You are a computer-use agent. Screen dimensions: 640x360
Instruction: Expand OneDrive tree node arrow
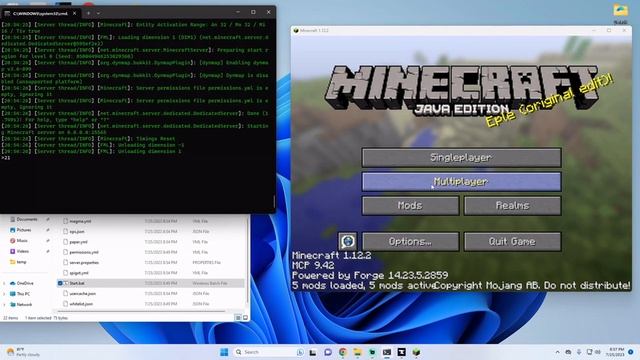pyautogui.click(x=4, y=283)
